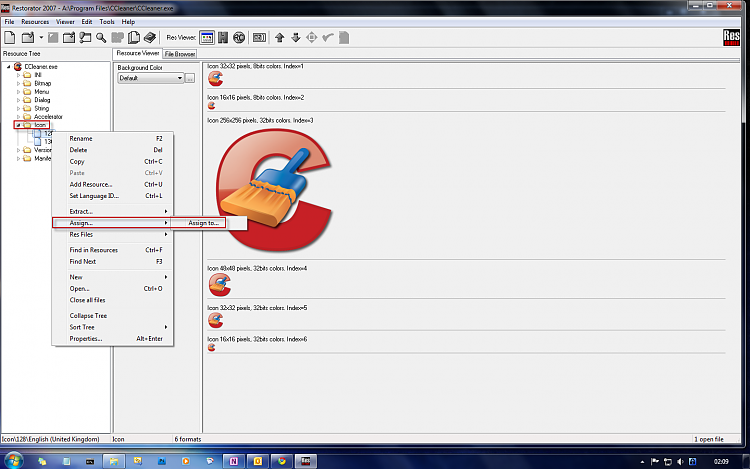Choose Delete from the context menu

(112, 150)
